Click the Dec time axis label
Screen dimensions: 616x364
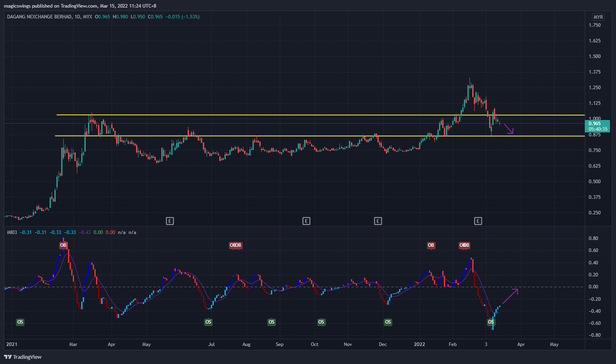coord(383,344)
